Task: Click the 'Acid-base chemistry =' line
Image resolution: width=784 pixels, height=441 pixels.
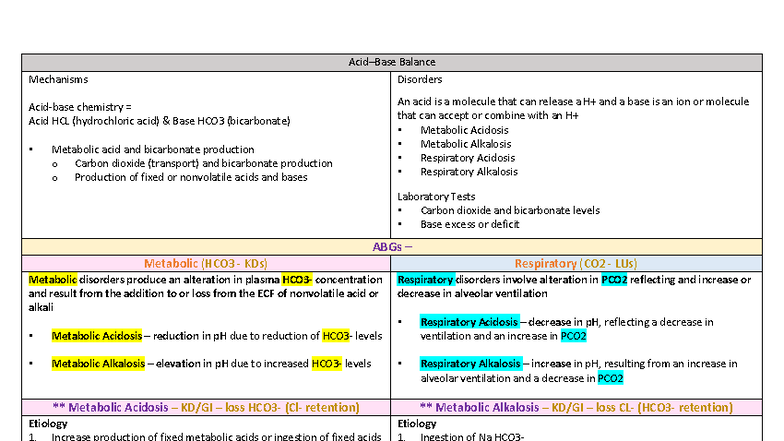Action: 80,107
